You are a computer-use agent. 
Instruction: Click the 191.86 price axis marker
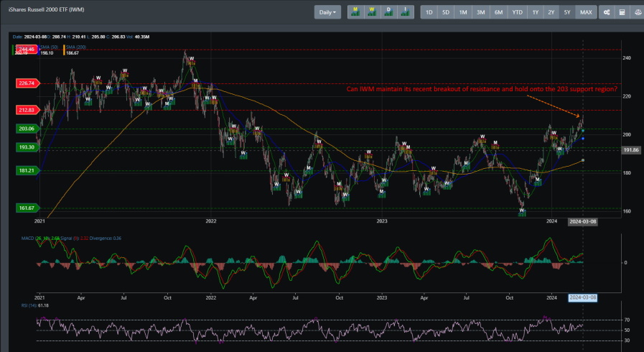(631, 150)
